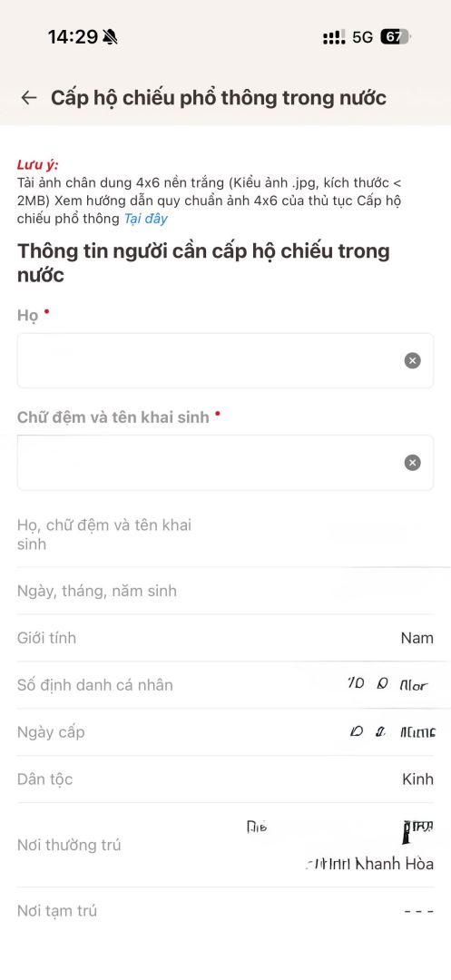The width and height of the screenshot is (451, 980).
Task: Select the Nơi thường trú row
Action: pyautogui.click(x=225, y=845)
